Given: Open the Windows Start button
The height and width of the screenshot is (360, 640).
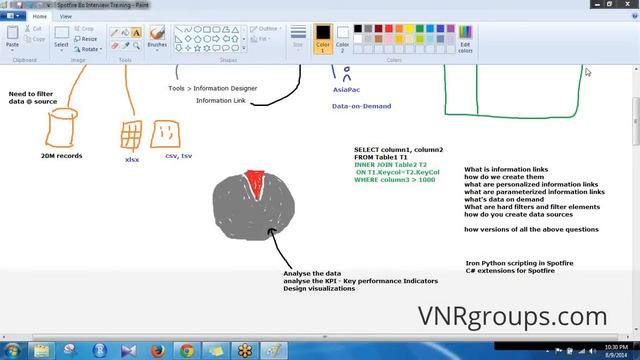Looking at the screenshot, I should pos(12,351).
